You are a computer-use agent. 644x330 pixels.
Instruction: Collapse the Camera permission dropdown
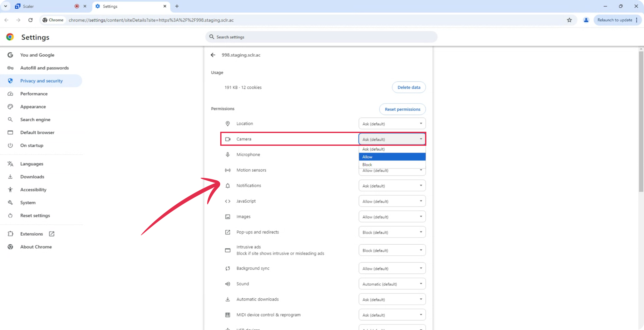pos(392,139)
